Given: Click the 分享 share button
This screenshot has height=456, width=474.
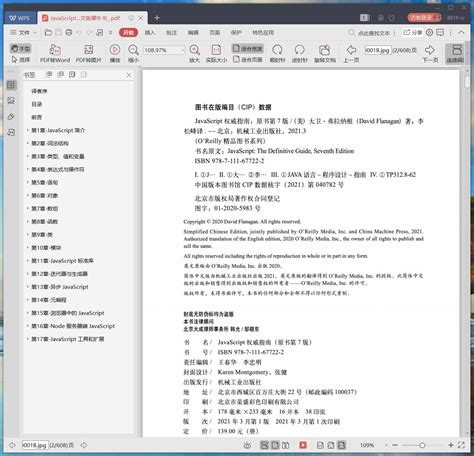Looking at the screenshot, I should coord(413,32).
